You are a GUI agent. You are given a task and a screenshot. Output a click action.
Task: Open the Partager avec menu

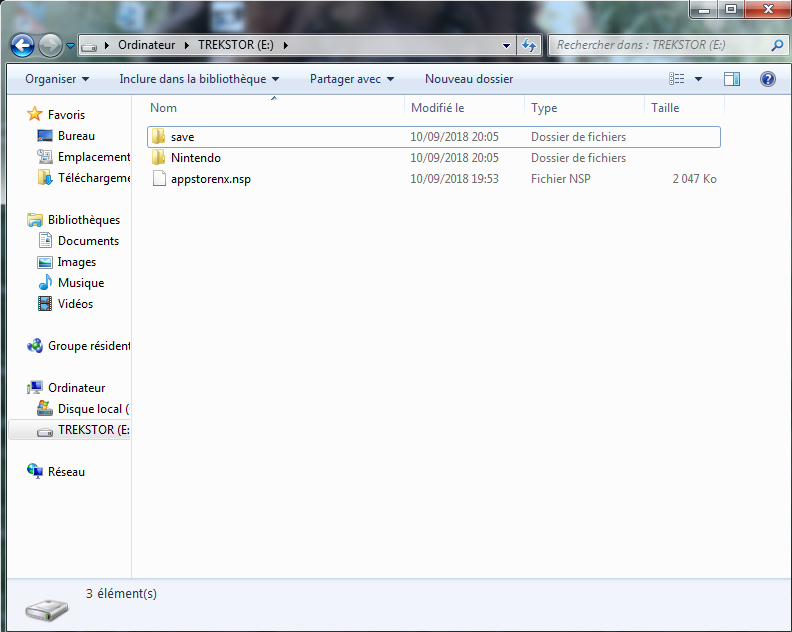(352, 79)
